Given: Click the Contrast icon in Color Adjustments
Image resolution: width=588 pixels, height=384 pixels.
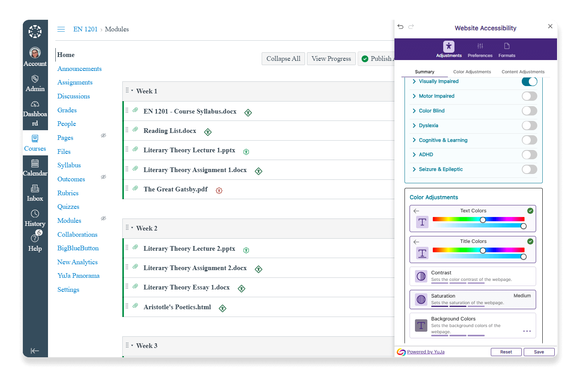Looking at the screenshot, I should (x=421, y=276).
